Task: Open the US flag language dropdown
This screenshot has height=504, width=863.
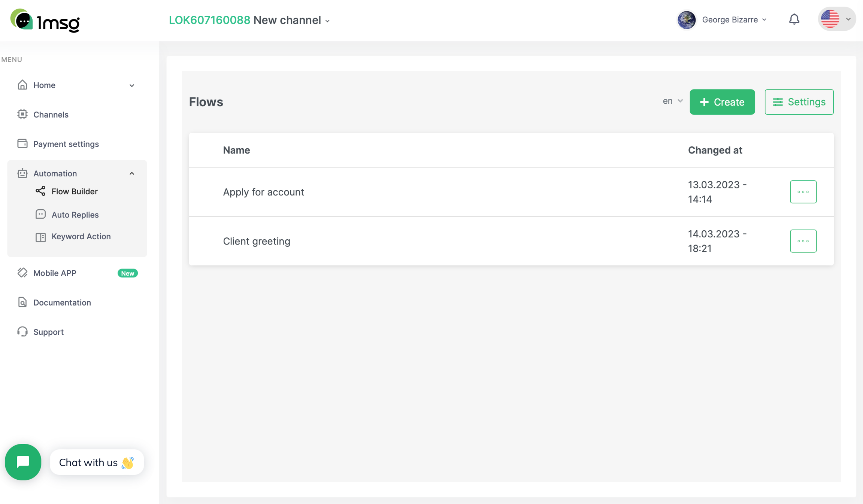Action: tap(837, 19)
